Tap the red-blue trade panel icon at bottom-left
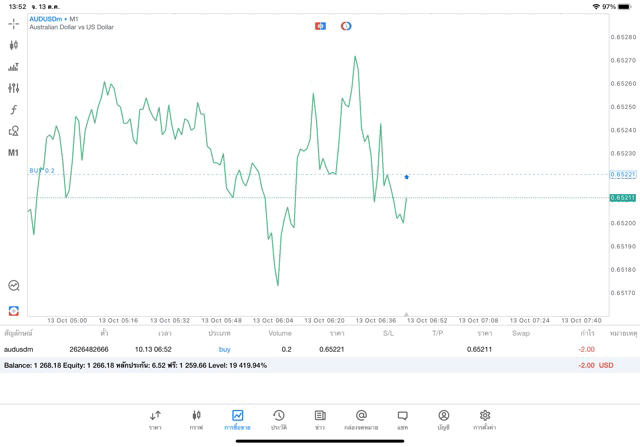Screen dimensions: 640x447 14,311
